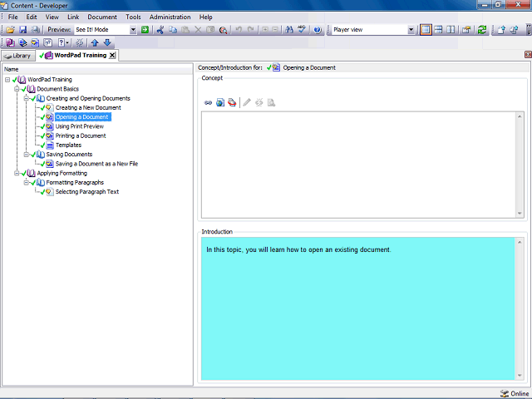This screenshot has width=532, height=399.
Task: Collapse the Saving Documents tree node
Action: coord(26,155)
